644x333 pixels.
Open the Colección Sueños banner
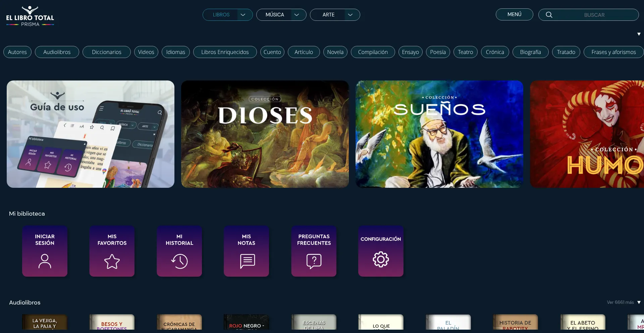click(x=439, y=134)
